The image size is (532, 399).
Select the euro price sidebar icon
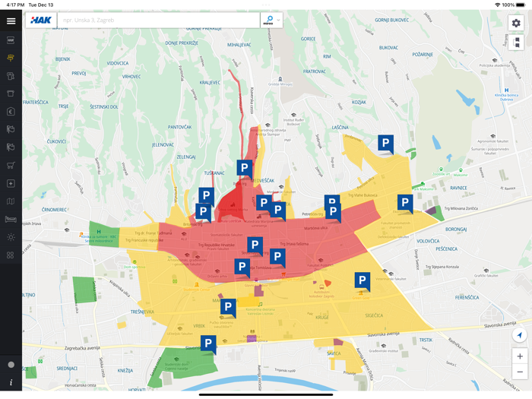[11, 112]
